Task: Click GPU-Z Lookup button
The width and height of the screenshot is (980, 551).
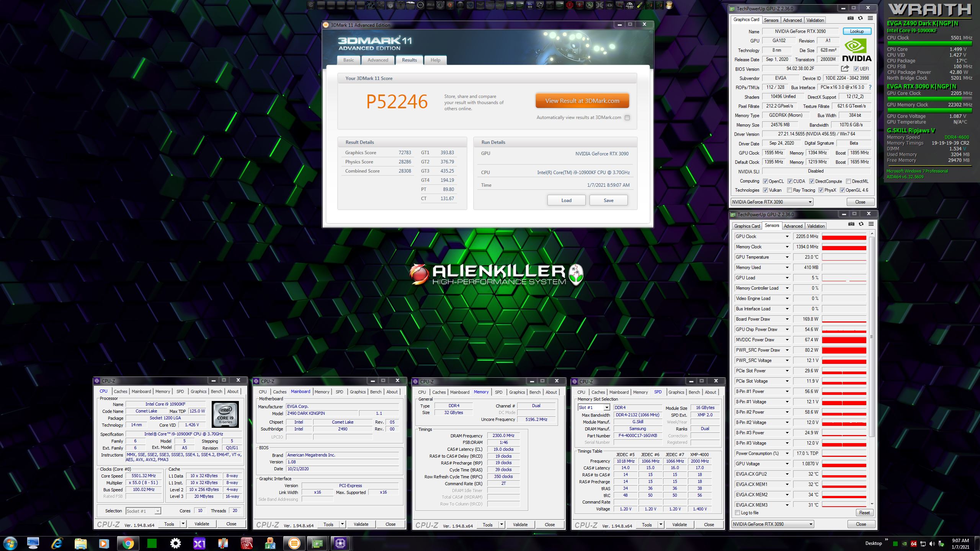Action: [857, 31]
